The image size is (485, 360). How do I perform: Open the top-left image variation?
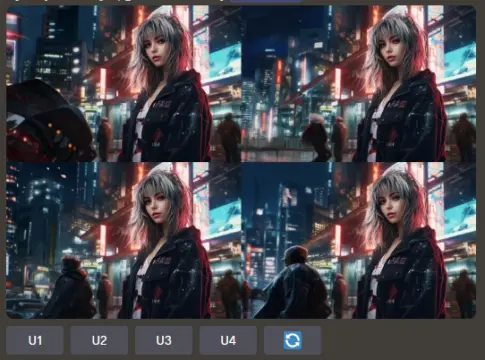pyautogui.click(x=123, y=83)
